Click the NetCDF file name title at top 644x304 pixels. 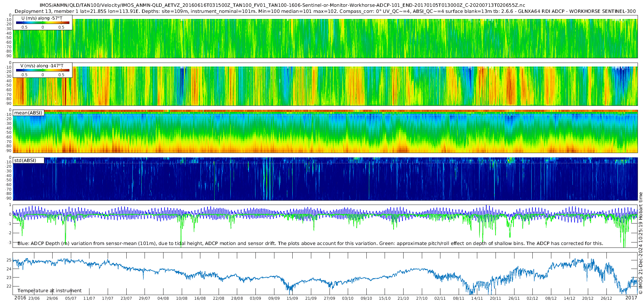tap(282, 5)
